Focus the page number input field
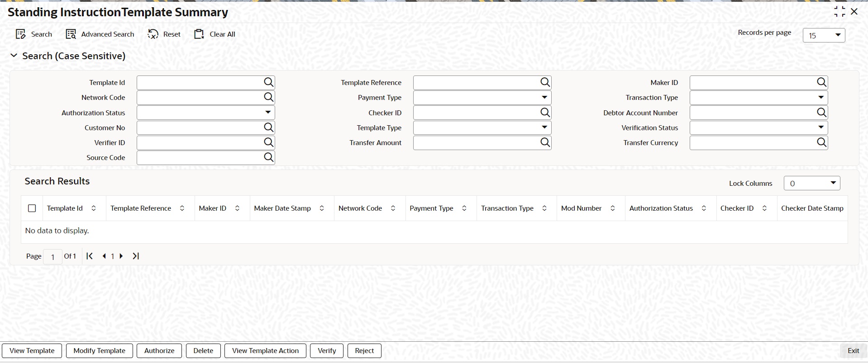This screenshot has width=868, height=363. click(x=52, y=256)
